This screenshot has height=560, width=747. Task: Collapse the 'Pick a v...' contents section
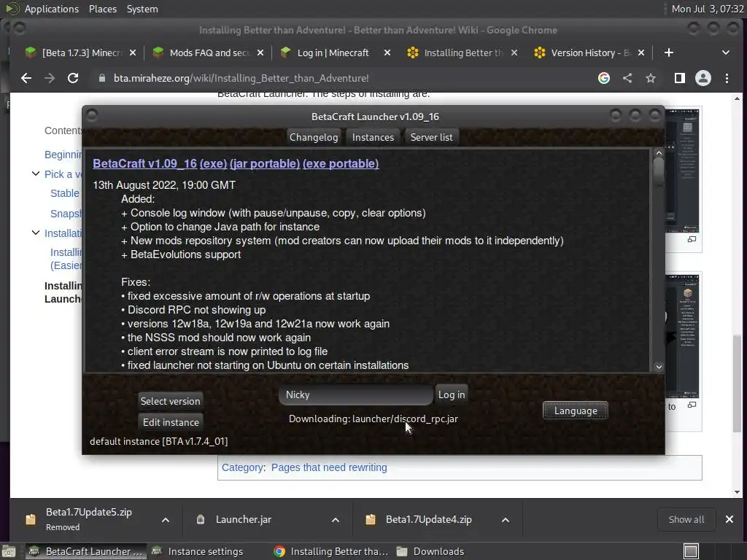(x=36, y=174)
